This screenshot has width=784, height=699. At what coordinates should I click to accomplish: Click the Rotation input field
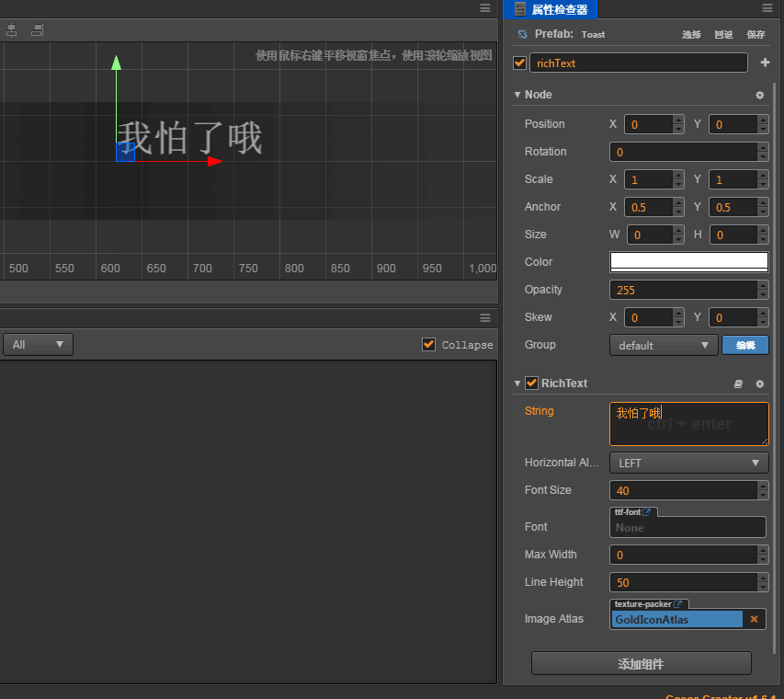pyautogui.click(x=683, y=152)
